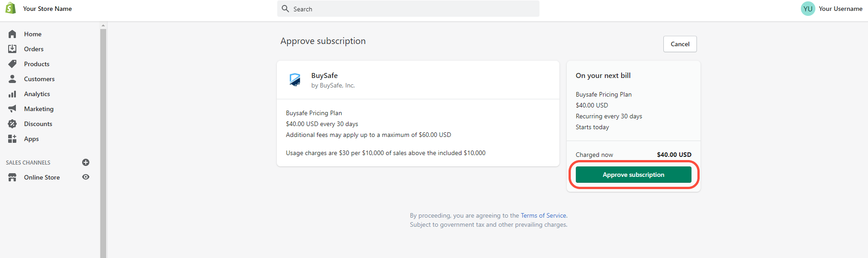Click the Marketing megaphone icon
Screen dimensions: 868x258
[12, 109]
